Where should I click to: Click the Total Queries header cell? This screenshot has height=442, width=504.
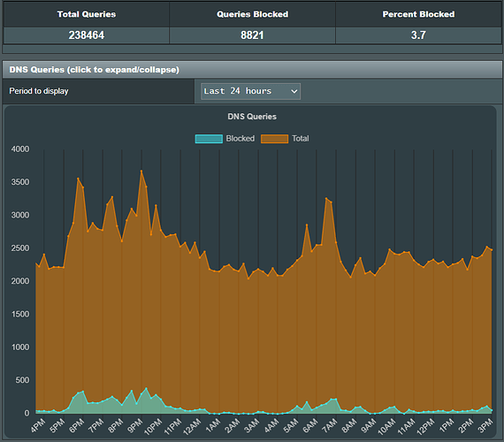coord(86,14)
